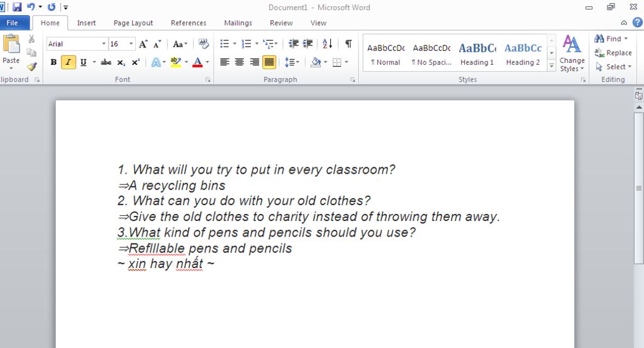644x348 pixels.
Task: Click the Format Painter brush icon
Action: [31, 66]
